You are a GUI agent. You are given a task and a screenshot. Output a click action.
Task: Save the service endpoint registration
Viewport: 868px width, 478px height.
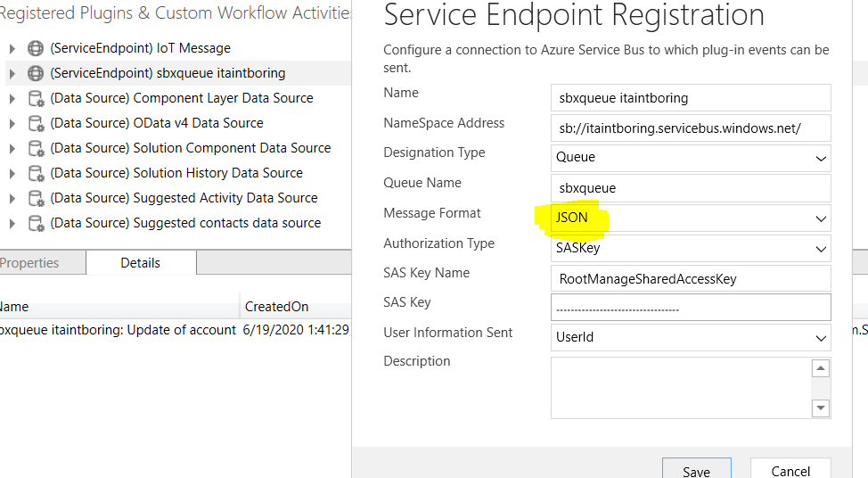point(696,469)
